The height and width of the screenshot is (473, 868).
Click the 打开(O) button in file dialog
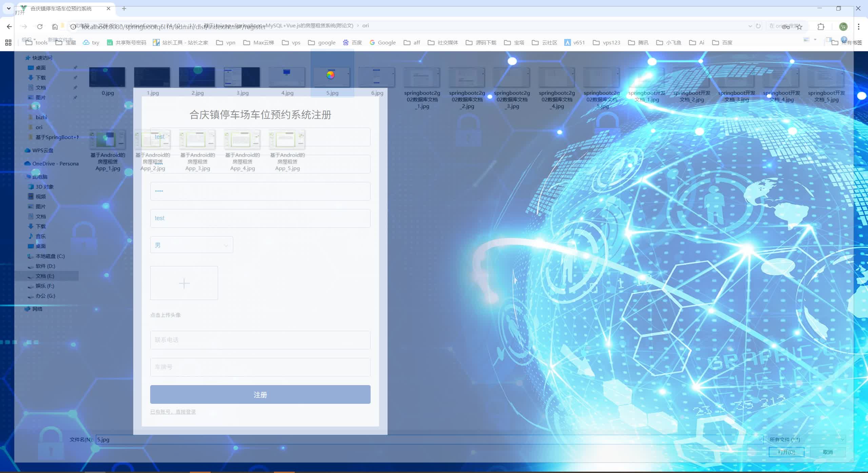point(786,452)
